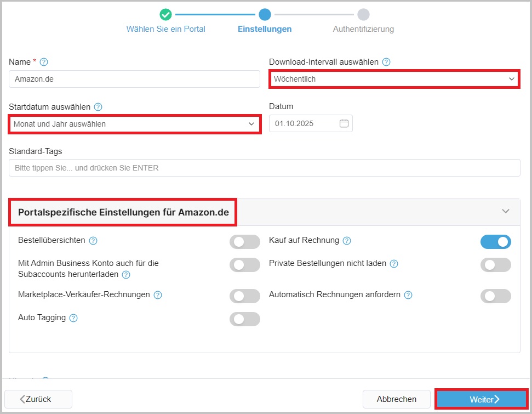Click the grey Authentifizierung step circle
The width and height of the screenshot is (532, 414).
[x=363, y=15]
